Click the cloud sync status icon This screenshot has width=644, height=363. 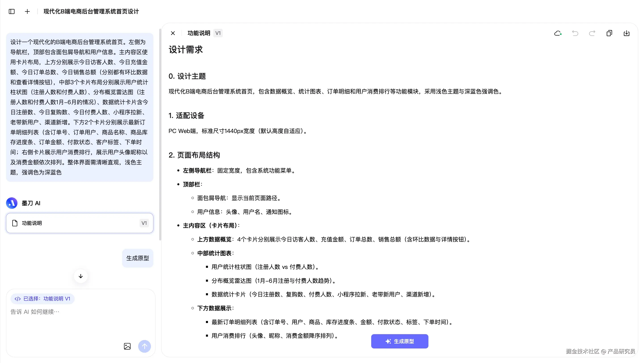tap(558, 33)
